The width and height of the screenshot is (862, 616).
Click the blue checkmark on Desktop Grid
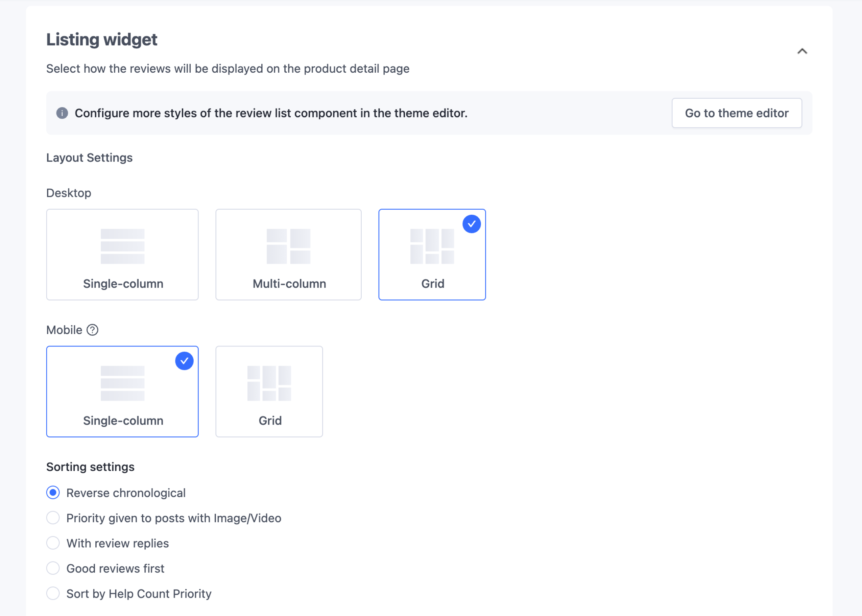pyautogui.click(x=471, y=224)
